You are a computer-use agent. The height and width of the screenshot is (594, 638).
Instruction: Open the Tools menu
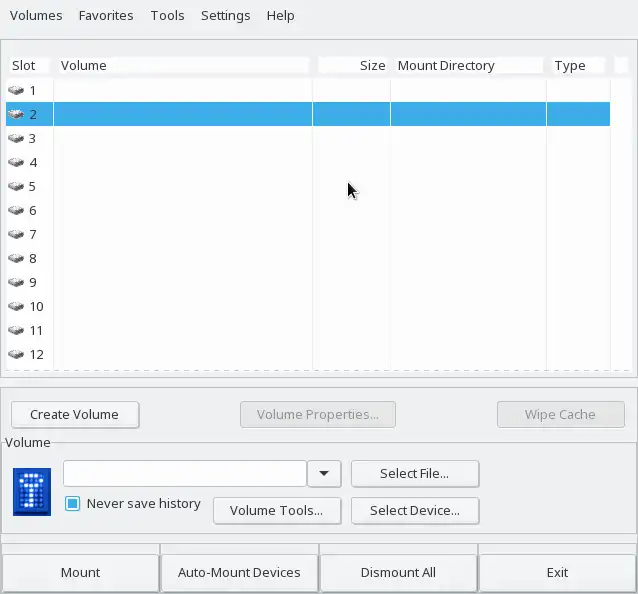[167, 15]
